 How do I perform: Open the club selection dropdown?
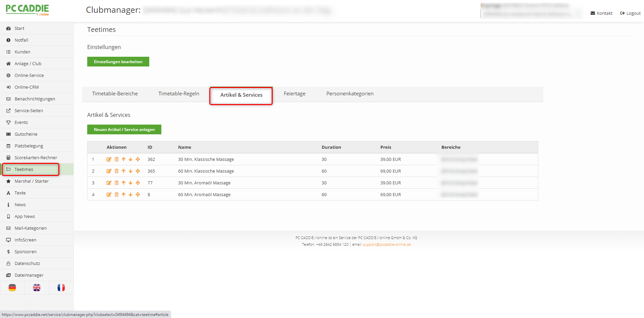point(531,14)
